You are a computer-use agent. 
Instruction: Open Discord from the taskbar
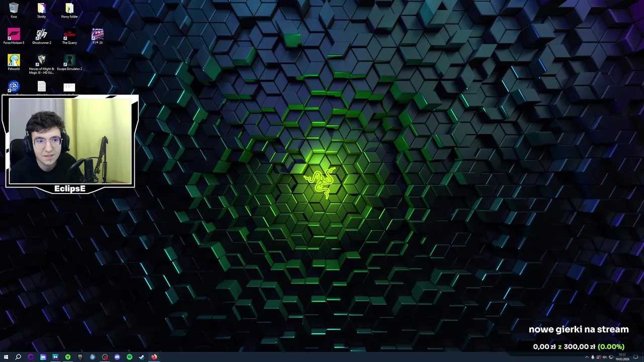point(117,357)
